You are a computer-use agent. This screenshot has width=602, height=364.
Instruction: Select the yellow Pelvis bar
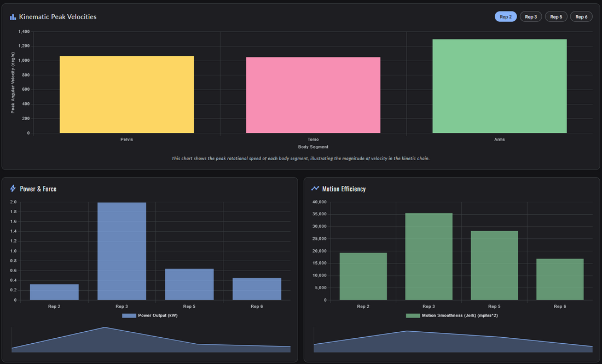[126, 95]
